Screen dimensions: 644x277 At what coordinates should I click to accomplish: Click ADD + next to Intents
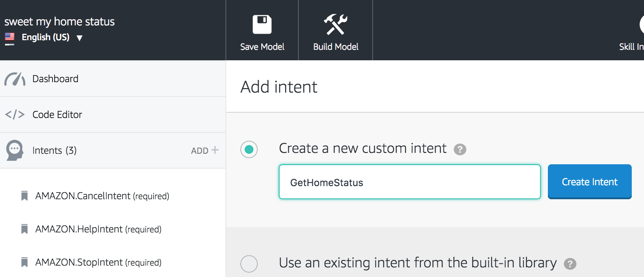[205, 150]
